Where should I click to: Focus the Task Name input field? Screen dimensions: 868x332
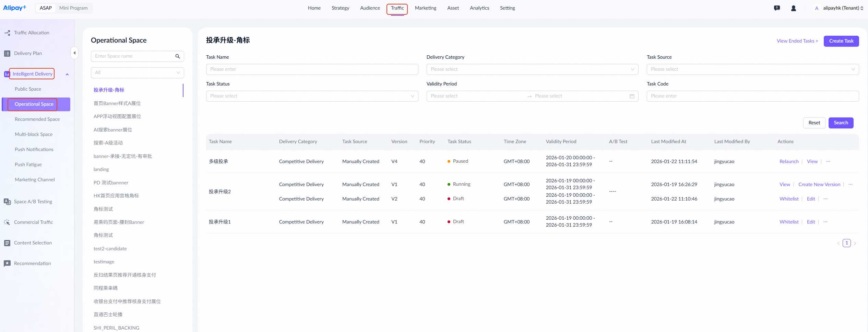tap(312, 69)
